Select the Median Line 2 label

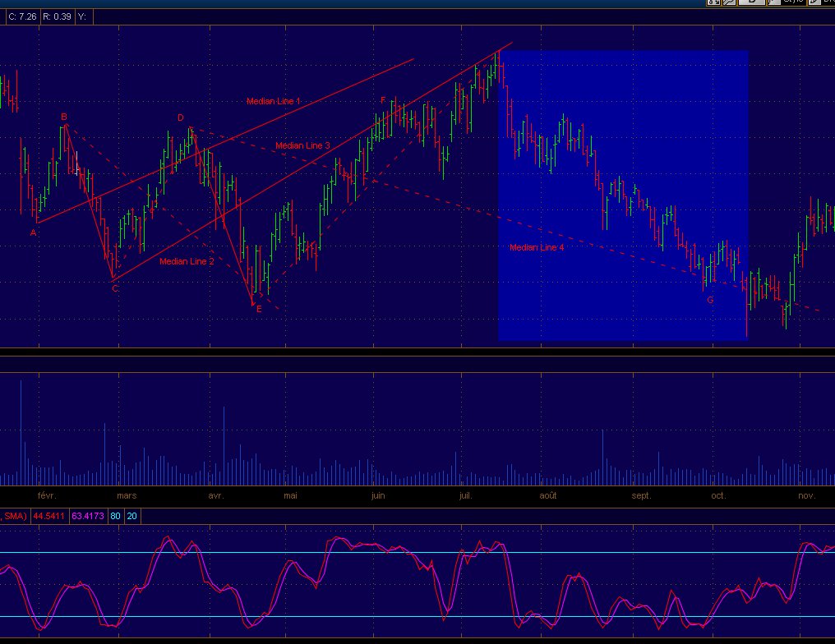pos(187,261)
